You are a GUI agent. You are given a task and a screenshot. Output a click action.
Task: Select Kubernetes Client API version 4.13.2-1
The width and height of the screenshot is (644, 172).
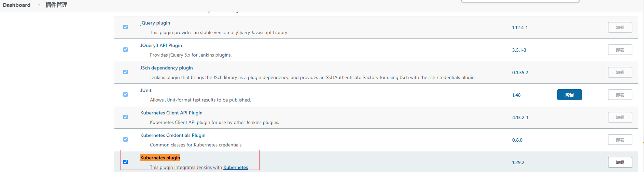click(x=520, y=118)
